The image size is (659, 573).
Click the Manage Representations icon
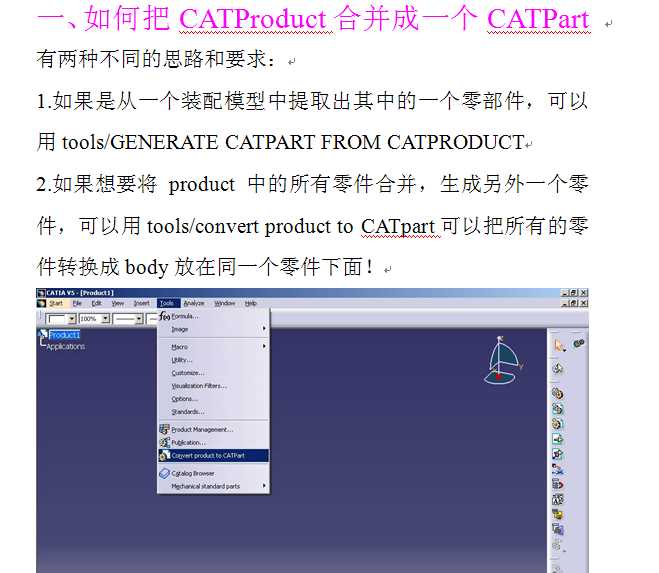point(558,530)
